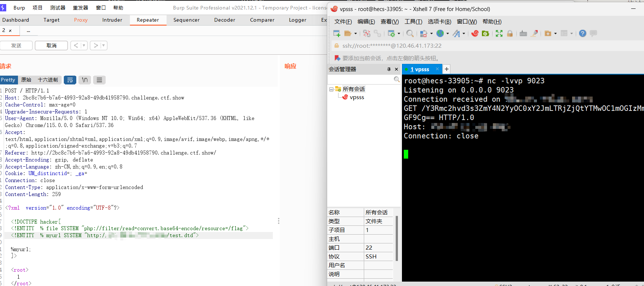Open the dropdown arrow beside new folder icon
Image resolution: width=644 pixels, height=286 pixels.
pyautogui.click(x=555, y=34)
